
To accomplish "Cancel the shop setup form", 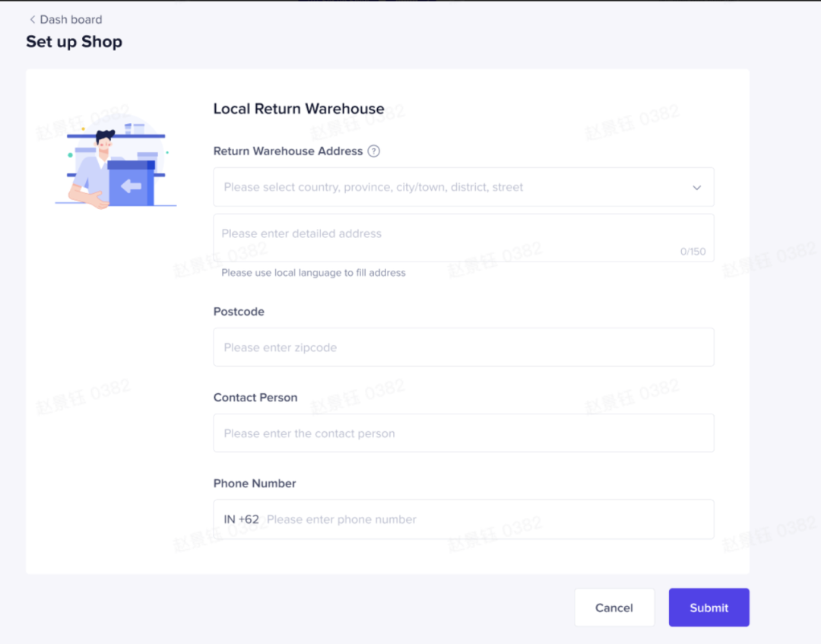I will click(x=614, y=608).
